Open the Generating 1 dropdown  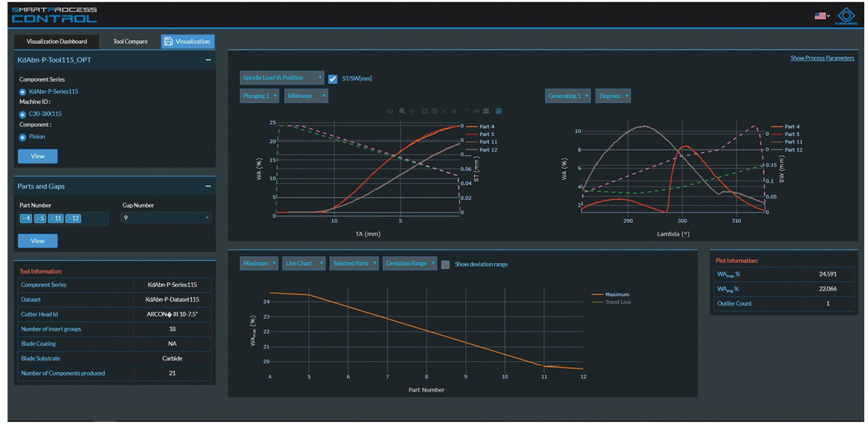click(x=568, y=97)
